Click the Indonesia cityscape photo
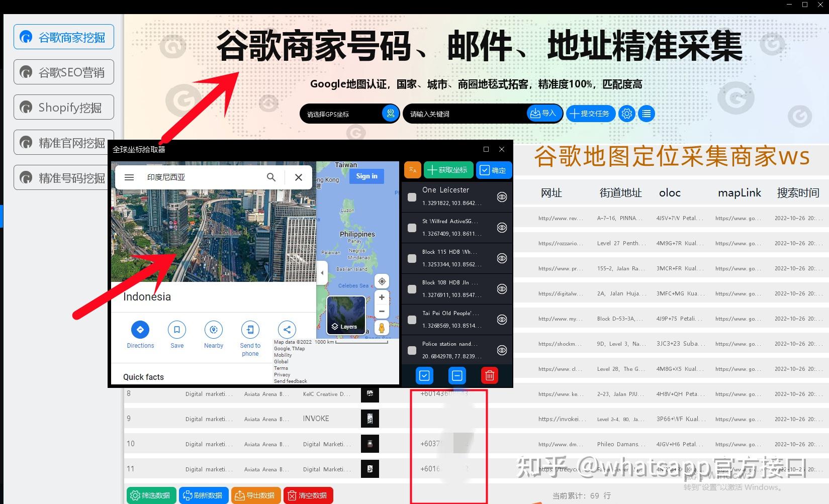The width and height of the screenshot is (829, 504). (214, 235)
